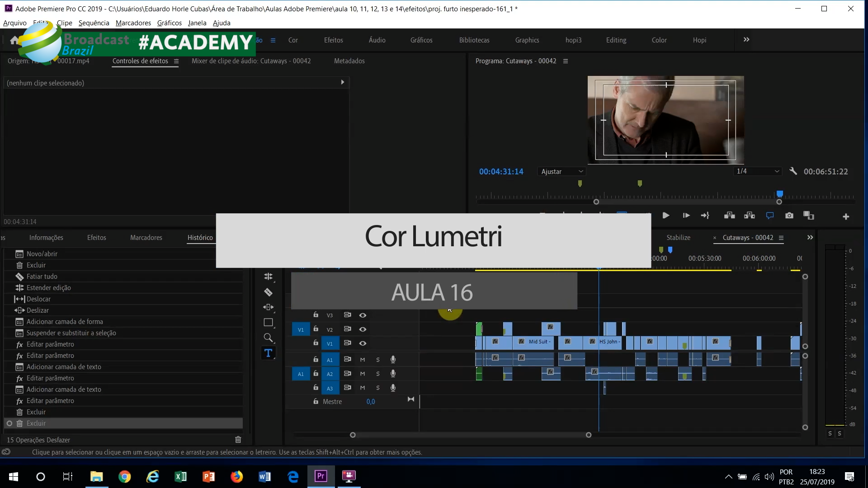Select the Zoom magnifier tool
Image resolution: width=868 pixels, height=488 pixels.
tap(268, 338)
